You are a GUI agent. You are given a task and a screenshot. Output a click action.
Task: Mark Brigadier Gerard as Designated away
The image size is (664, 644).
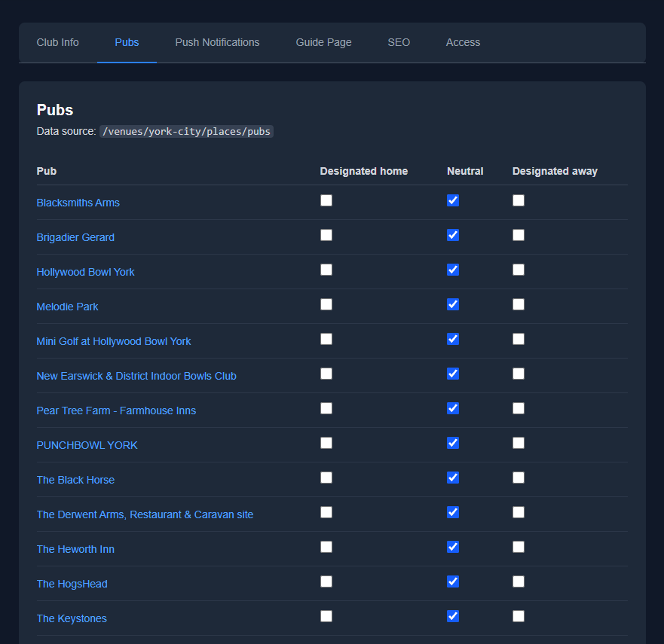(519, 235)
